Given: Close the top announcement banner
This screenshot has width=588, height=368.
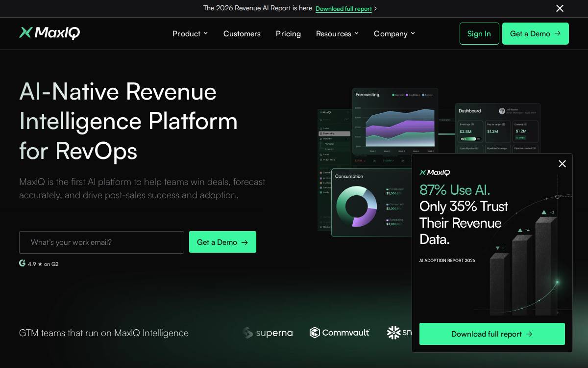Looking at the screenshot, I should click(560, 8).
